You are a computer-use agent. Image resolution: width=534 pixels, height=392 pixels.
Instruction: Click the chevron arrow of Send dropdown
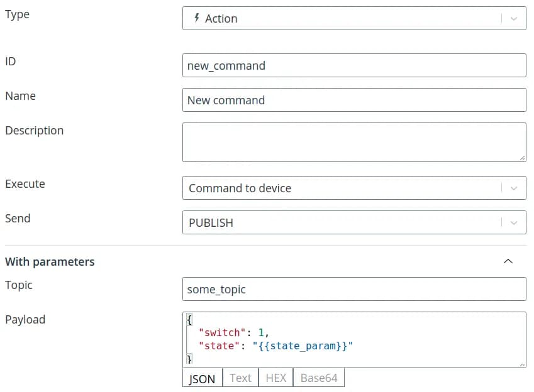[513, 222]
